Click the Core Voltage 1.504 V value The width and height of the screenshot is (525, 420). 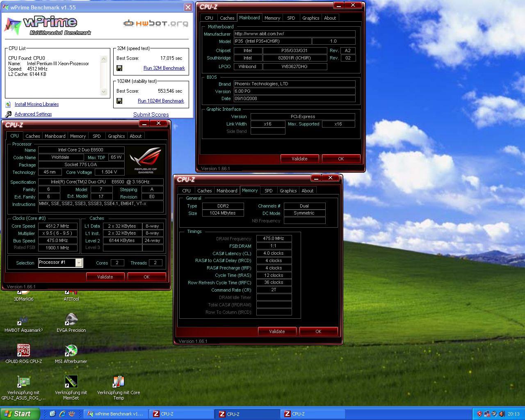point(109,172)
